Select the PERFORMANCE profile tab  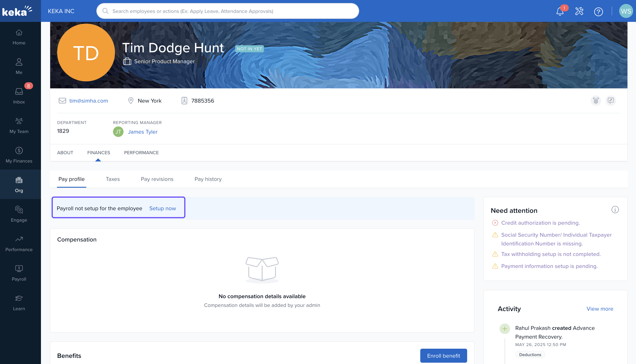(141, 152)
